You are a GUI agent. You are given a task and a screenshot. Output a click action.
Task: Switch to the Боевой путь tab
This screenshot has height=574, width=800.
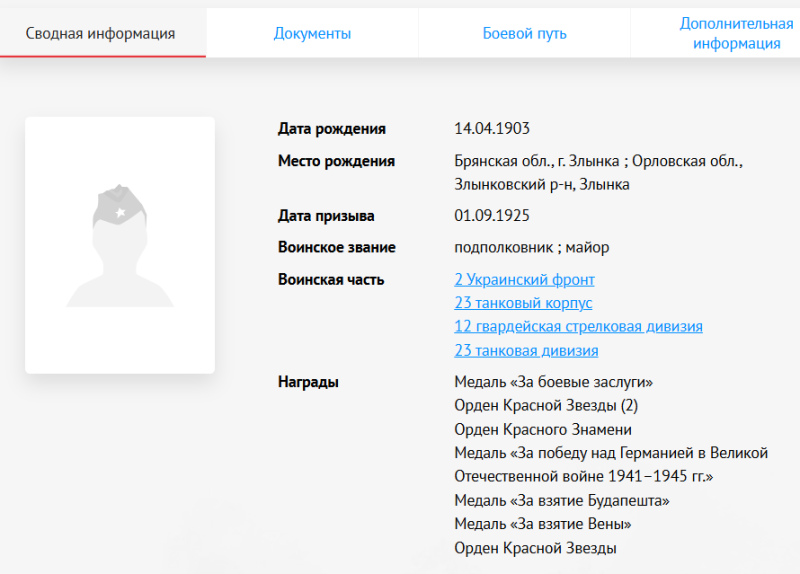[x=524, y=33]
